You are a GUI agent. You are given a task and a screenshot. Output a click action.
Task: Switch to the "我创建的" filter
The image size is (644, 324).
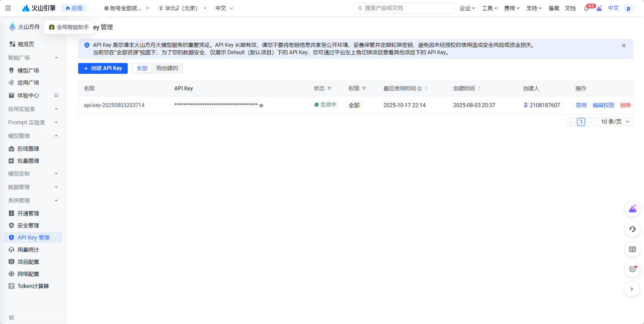click(167, 68)
